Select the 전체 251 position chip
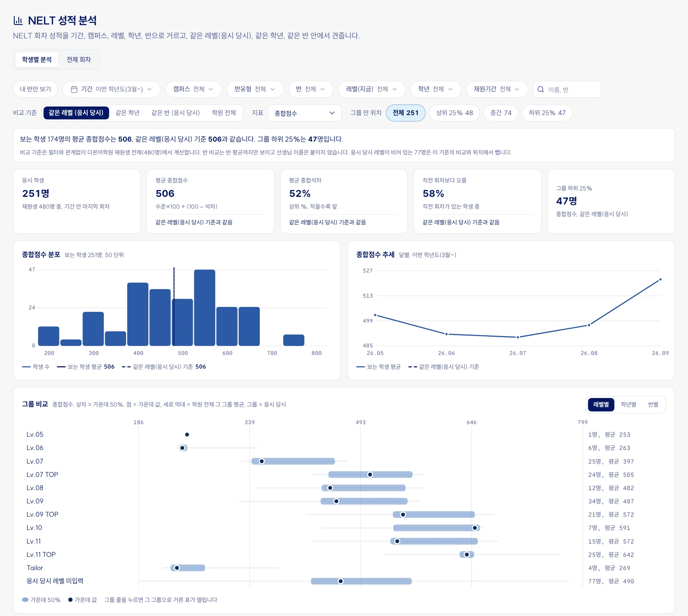688x616 pixels. coord(406,113)
